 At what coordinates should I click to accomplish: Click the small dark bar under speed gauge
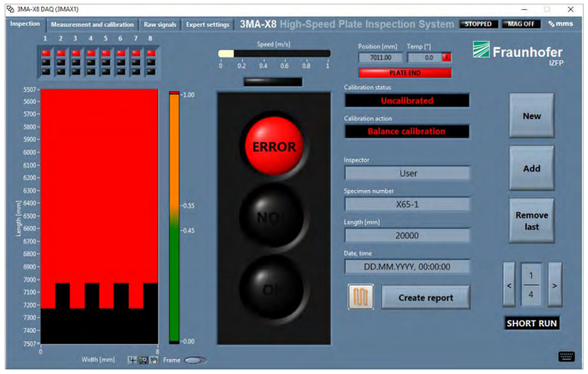tap(273, 82)
